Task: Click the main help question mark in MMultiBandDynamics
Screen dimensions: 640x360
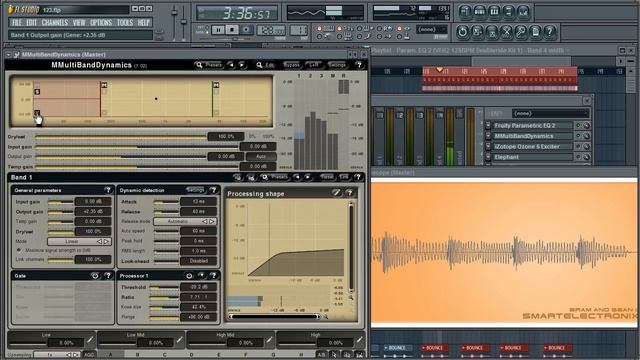Action: [x=359, y=65]
